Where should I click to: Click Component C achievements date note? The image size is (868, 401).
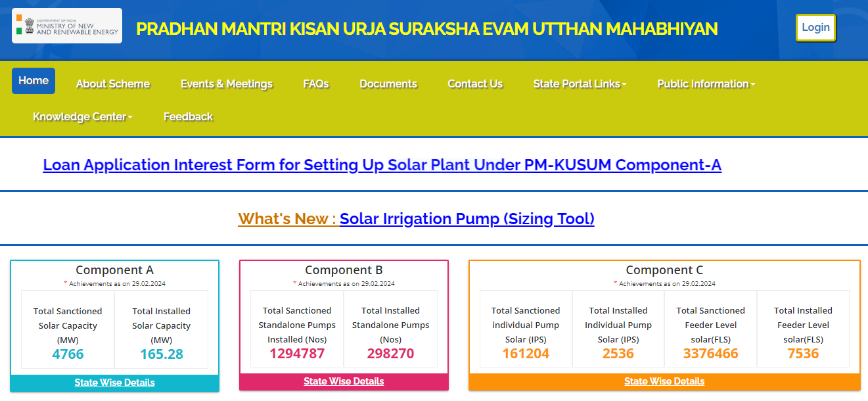664,284
